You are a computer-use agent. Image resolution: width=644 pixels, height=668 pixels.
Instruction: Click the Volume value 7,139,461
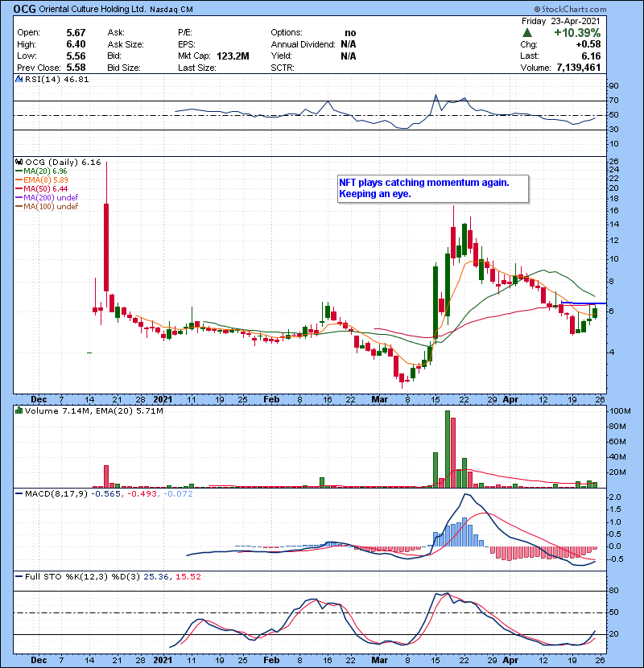click(x=578, y=68)
